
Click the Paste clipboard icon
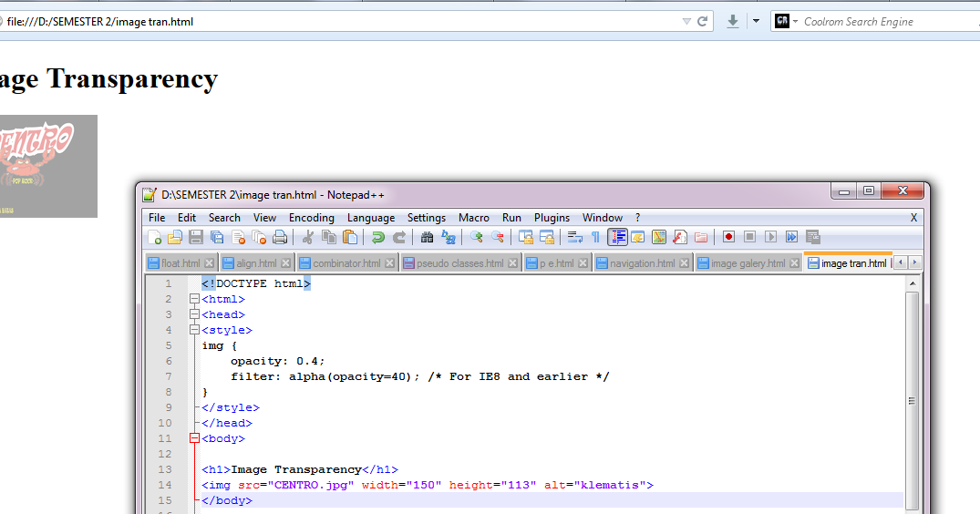coord(350,237)
